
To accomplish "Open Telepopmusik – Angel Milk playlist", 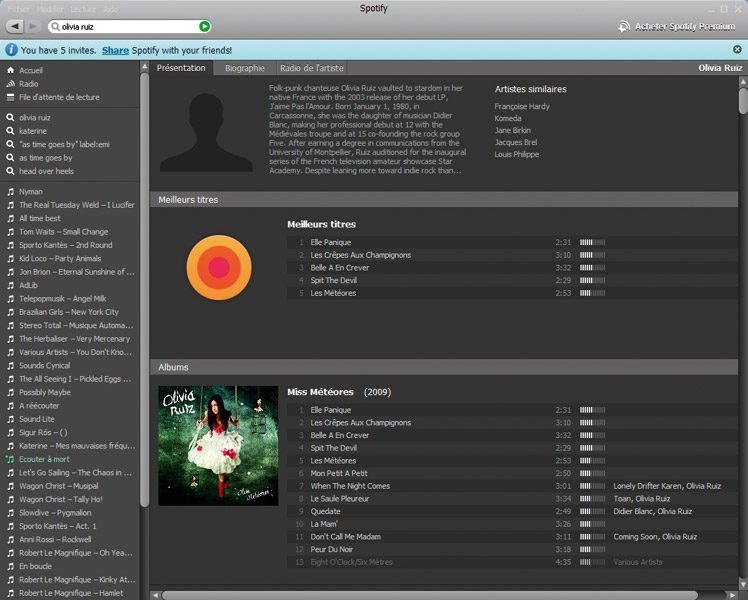I will (x=62, y=298).
